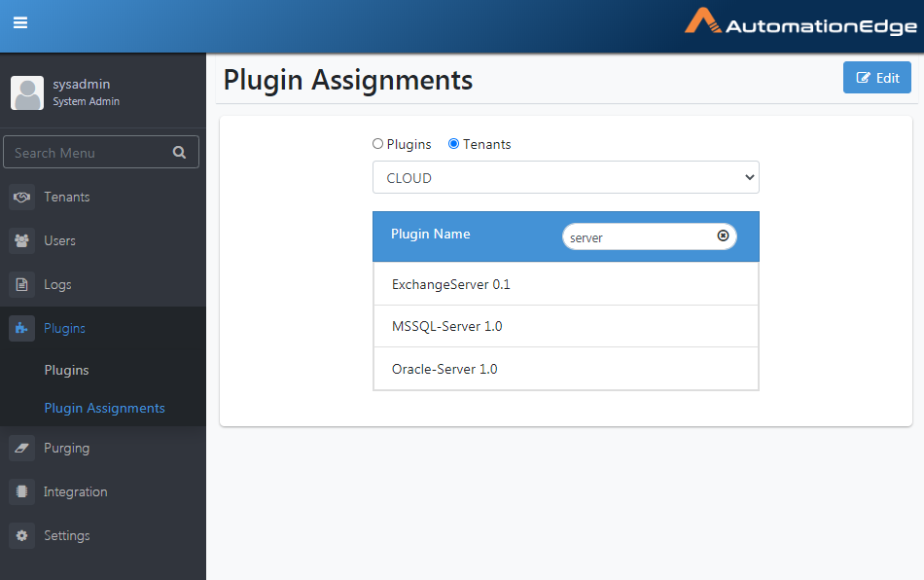Click the Logs document icon
924x580 pixels.
[x=21, y=284]
